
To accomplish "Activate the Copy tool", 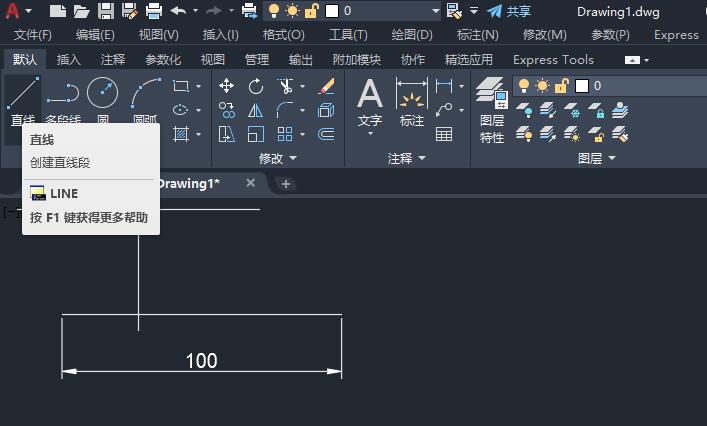I will click(226, 110).
